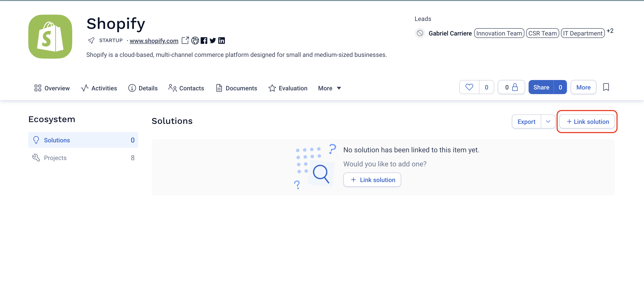The image size is (644, 294).
Task: Click the CSR Team tag
Action: (x=542, y=33)
